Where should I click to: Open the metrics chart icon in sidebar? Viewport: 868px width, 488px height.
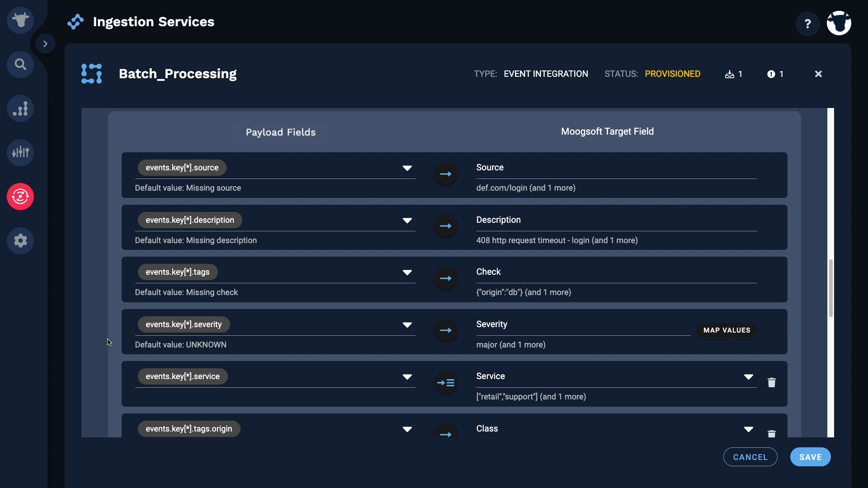20,109
